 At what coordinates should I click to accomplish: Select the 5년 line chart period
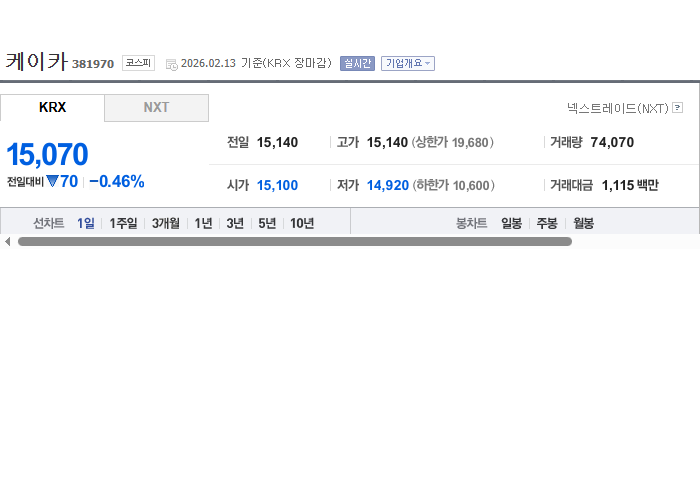point(267,223)
